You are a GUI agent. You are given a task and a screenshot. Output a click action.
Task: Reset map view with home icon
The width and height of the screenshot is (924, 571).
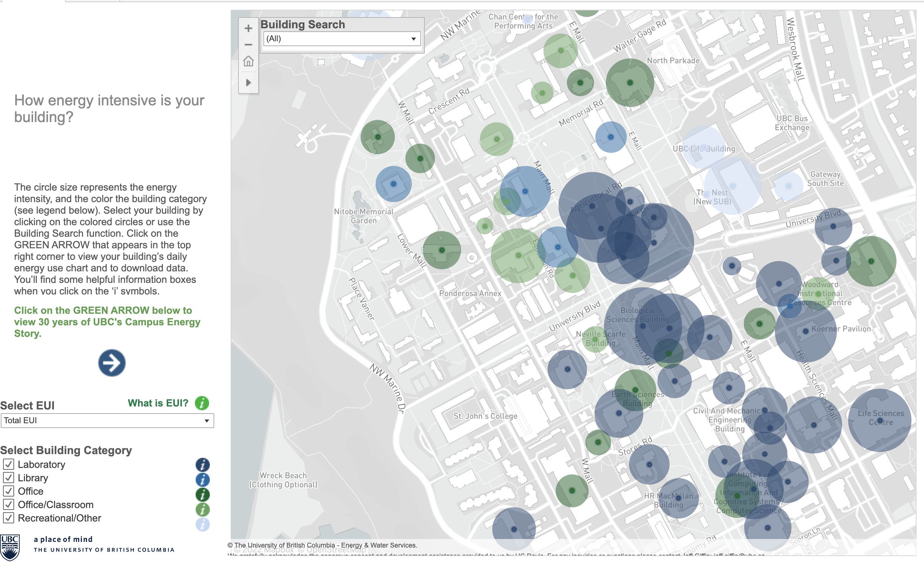[x=248, y=61]
